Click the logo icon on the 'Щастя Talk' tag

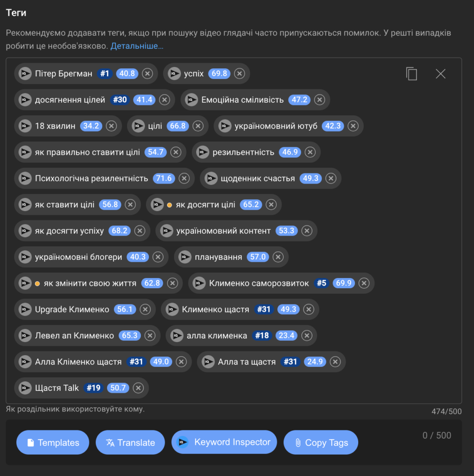point(25,388)
